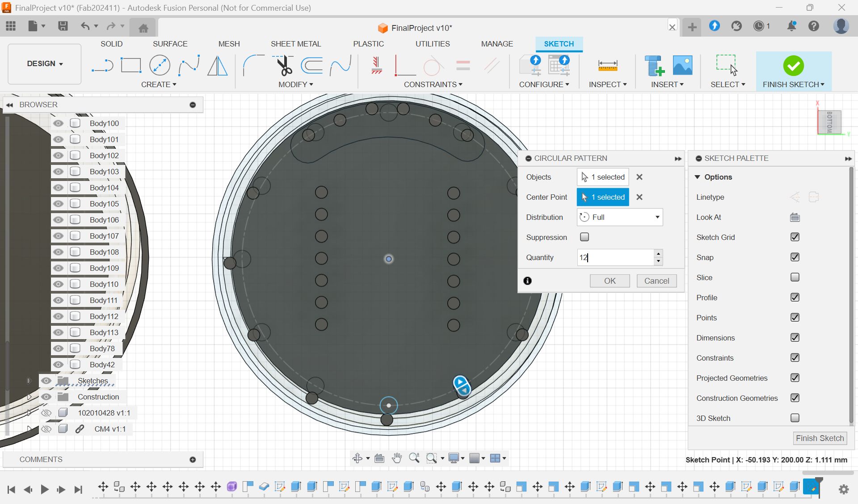Hide Body100 using its eye icon

click(x=58, y=123)
